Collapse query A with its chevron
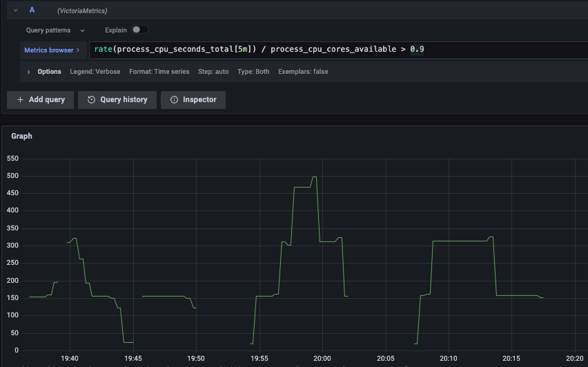 pyautogui.click(x=15, y=10)
